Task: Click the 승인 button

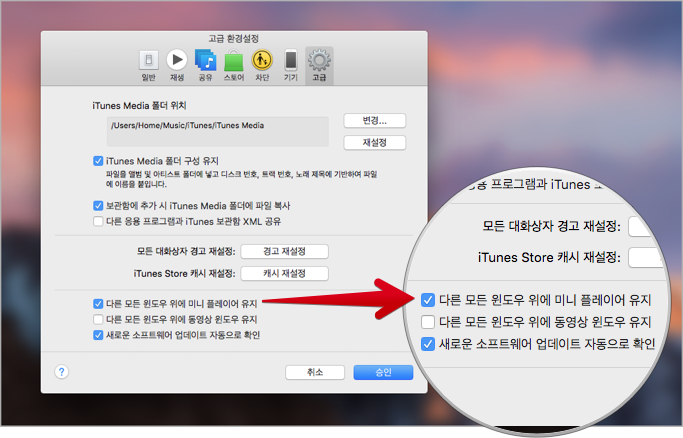Action: (383, 372)
